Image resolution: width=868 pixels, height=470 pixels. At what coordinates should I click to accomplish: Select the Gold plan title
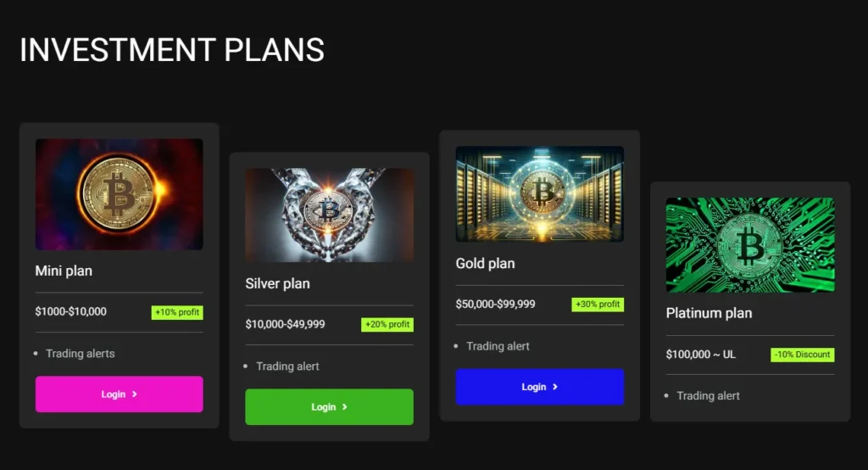click(485, 263)
